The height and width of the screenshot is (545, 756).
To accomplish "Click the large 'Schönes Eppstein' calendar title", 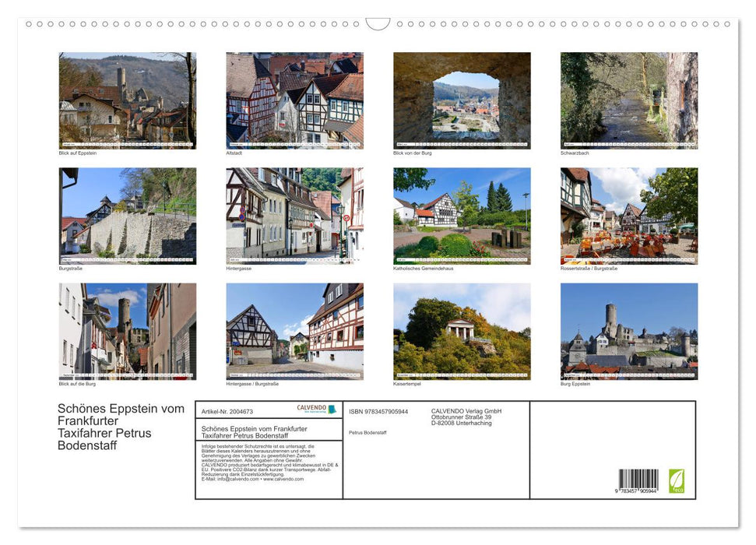I will (x=121, y=427).
